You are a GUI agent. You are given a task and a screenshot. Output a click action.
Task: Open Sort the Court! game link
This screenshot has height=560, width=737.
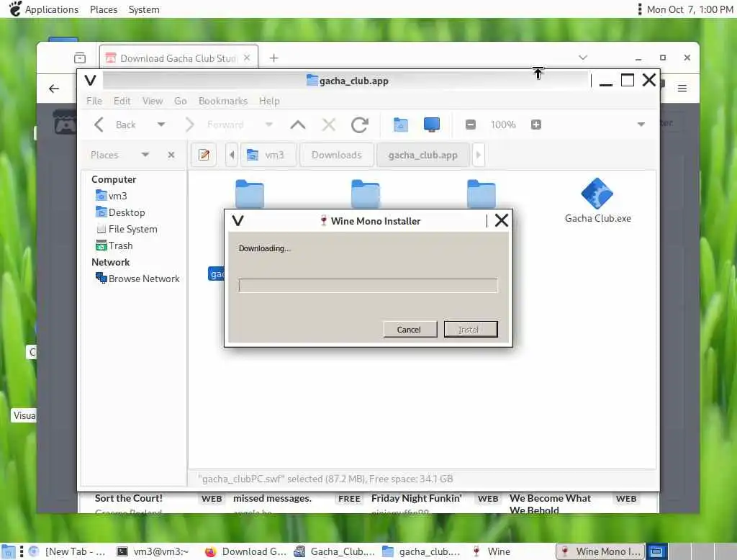(128, 498)
